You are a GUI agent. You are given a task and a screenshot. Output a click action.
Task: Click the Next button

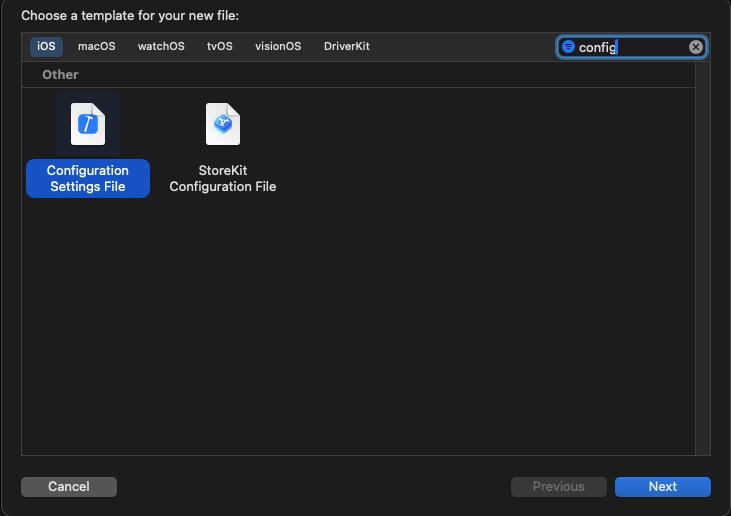[662, 487]
